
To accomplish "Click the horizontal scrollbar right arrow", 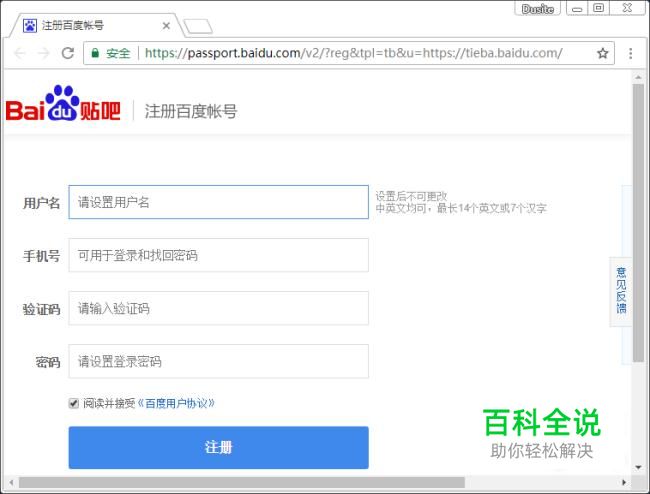I will point(624,482).
